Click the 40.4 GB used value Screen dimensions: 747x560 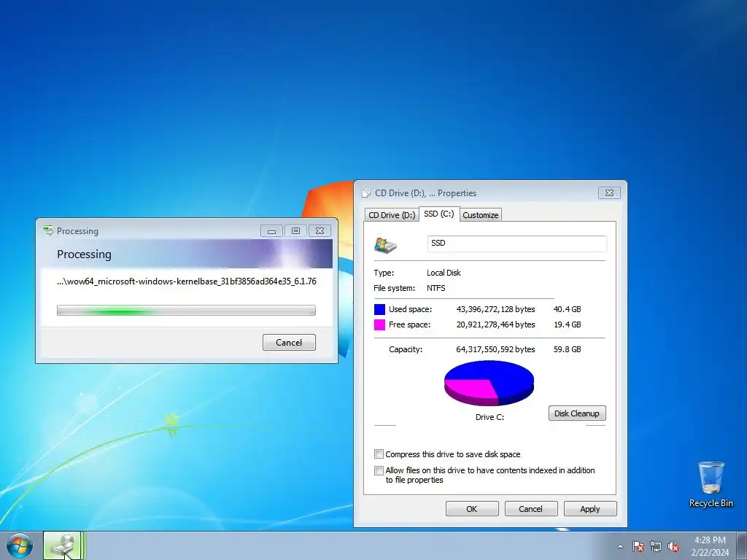point(567,309)
